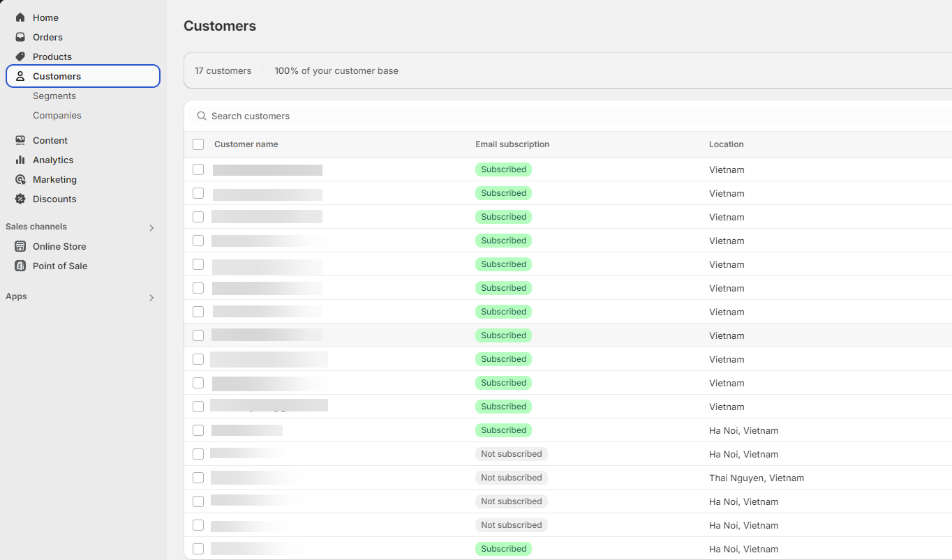The width and height of the screenshot is (952, 560).
Task: Open the Orders inbox icon
Action: click(x=20, y=37)
